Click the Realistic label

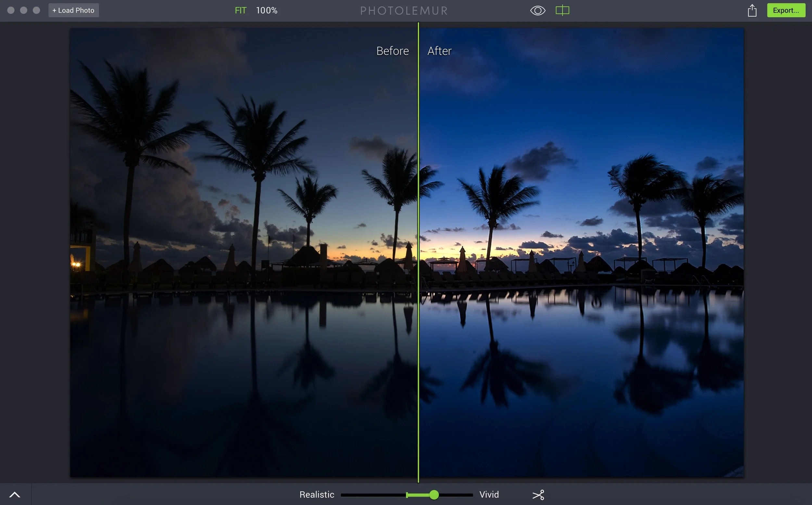tap(316, 495)
